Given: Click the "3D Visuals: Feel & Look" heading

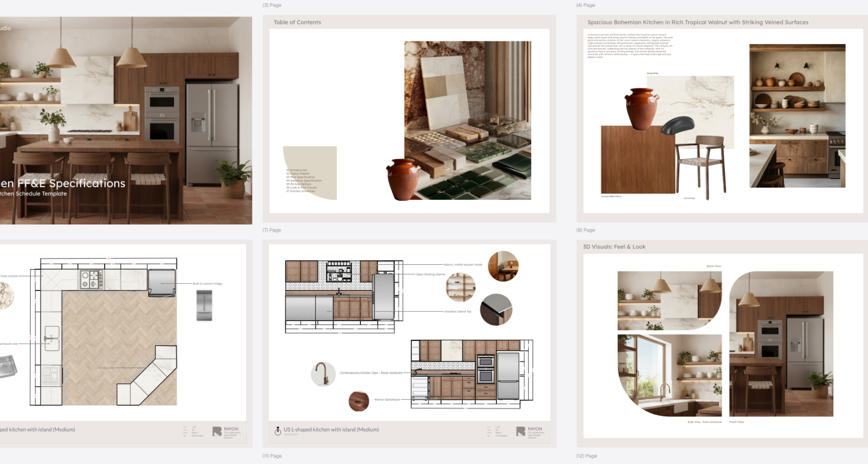Looking at the screenshot, I should [x=615, y=246].
